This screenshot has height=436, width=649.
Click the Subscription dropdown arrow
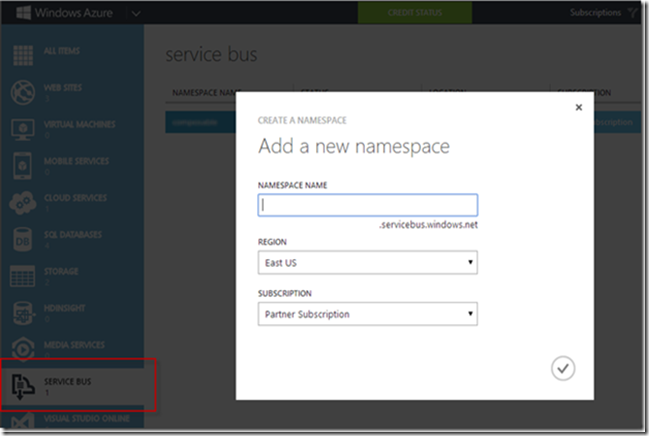pyautogui.click(x=470, y=313)
